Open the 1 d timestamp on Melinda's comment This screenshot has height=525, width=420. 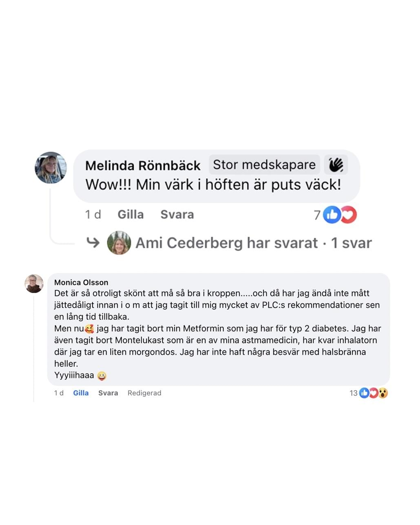click(x=93, y=214)
